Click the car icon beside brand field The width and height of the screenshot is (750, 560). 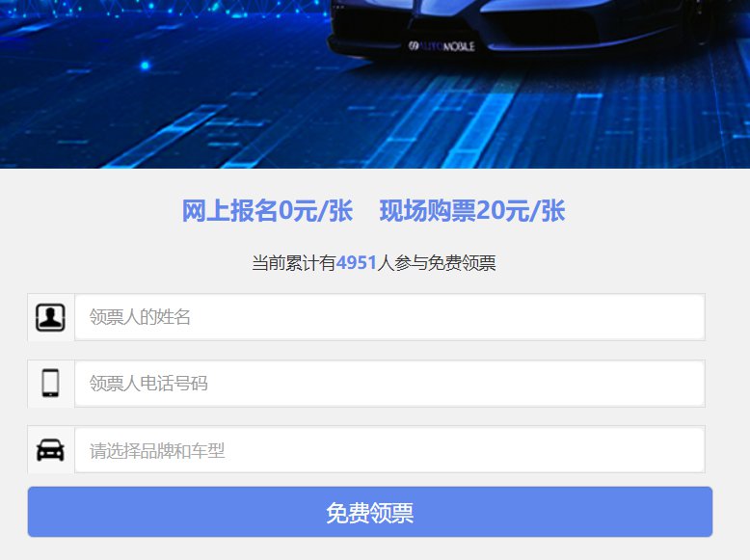[50, 450]
